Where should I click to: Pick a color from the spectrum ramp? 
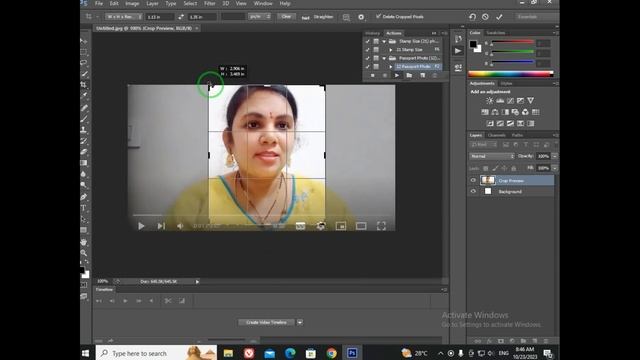pyautogui.click(x=511, y=74)
